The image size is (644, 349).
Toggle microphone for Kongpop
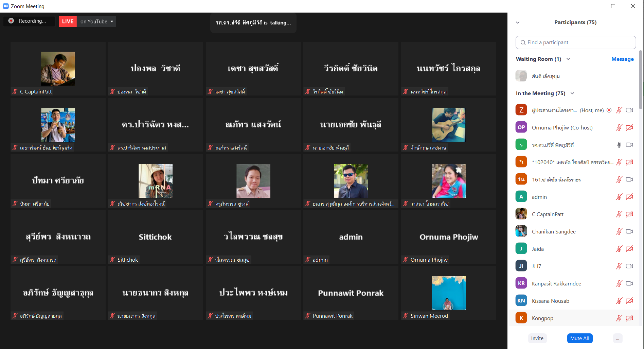(619, 318)
